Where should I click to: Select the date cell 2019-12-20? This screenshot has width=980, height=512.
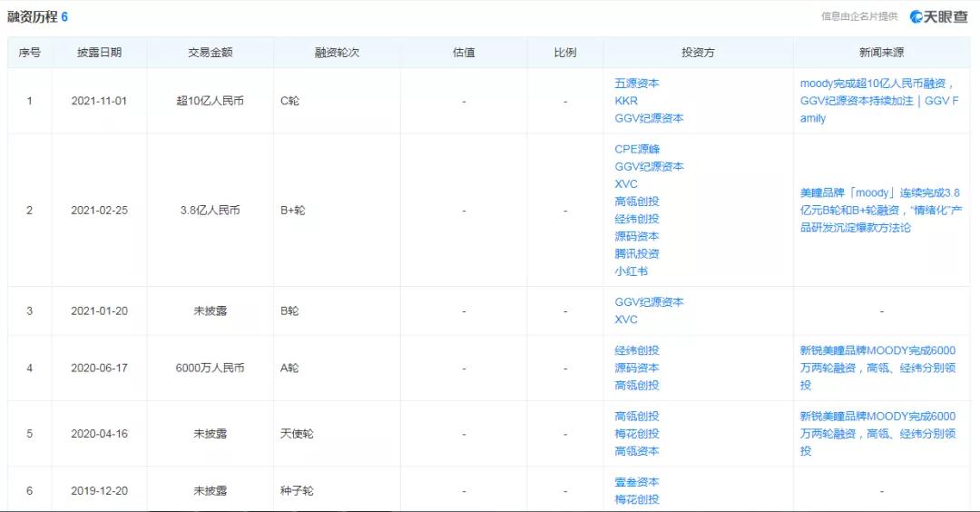click(x=99, y=491)
